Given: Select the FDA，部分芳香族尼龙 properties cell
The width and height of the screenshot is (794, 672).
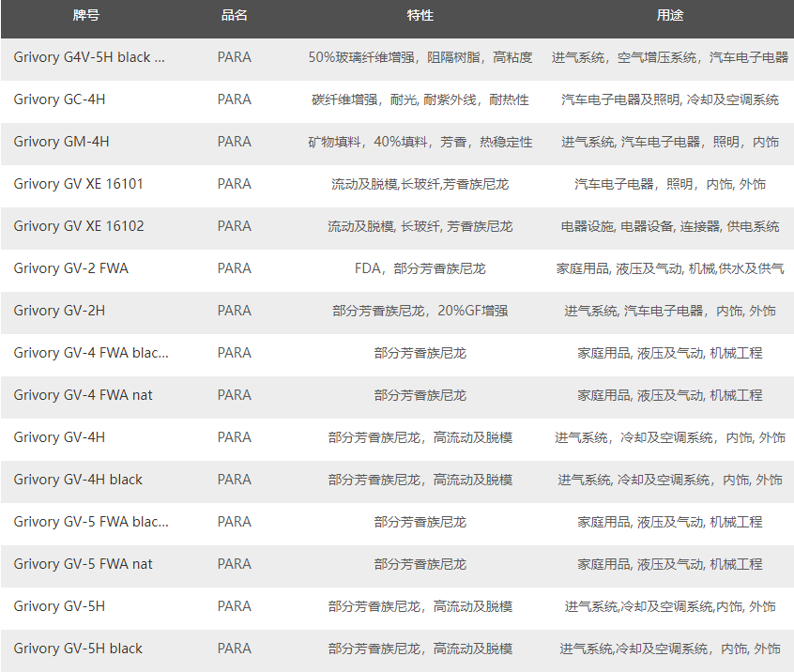Looking at the screenshot, I should coord(420,268).
